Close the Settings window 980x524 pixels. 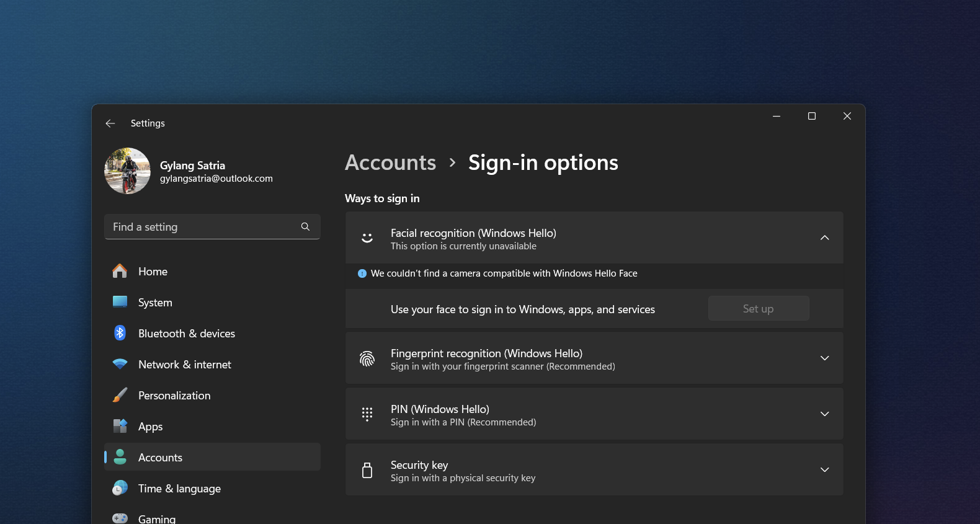coord(847,116)
